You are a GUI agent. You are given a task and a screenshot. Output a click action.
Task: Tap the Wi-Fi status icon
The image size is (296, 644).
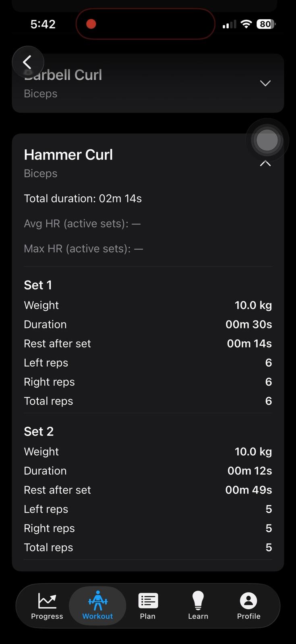point(246,24)
